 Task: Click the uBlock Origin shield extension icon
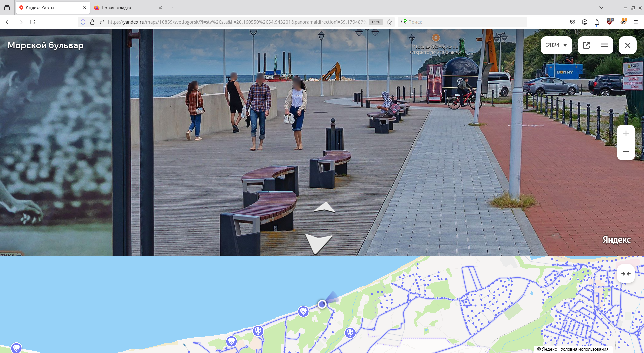click(x=610, y=21)
